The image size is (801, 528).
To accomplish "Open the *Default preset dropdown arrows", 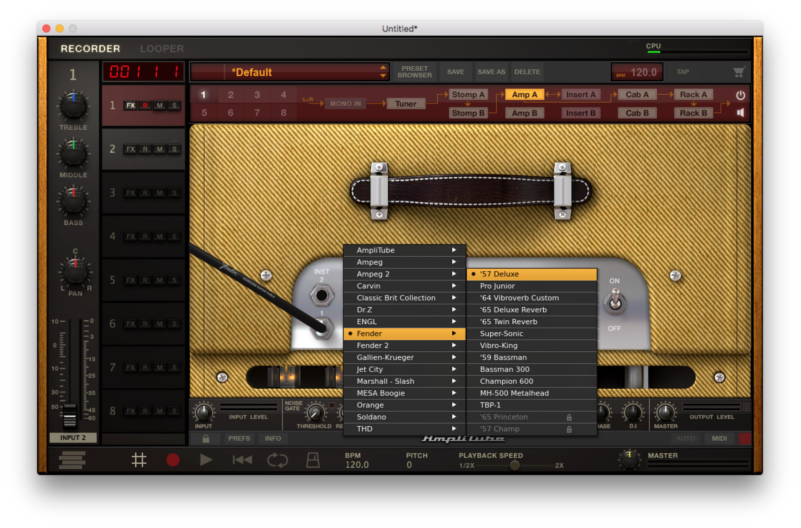I will 383,72.
